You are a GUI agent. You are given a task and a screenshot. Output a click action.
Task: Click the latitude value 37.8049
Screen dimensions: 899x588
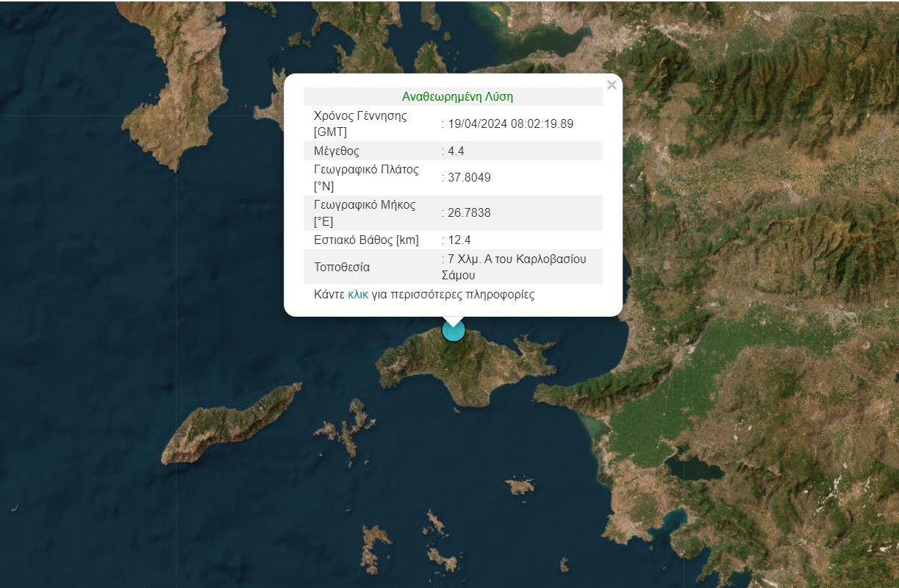pos(469,178)
